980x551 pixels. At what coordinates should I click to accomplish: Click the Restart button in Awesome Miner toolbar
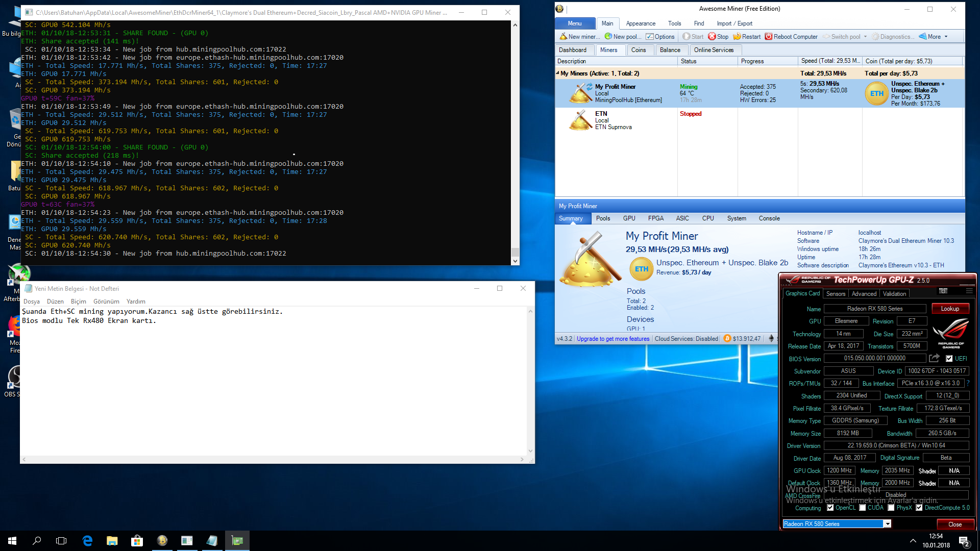(x=749, y=36)
